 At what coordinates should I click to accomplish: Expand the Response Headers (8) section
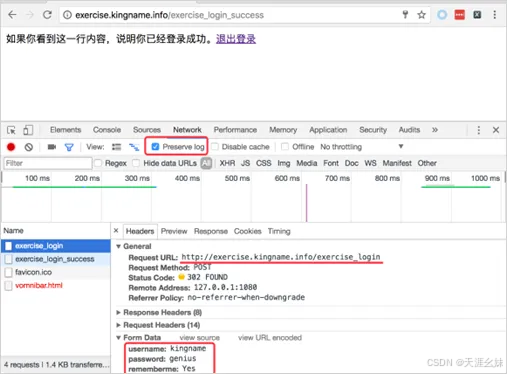[x=118, y=312]
